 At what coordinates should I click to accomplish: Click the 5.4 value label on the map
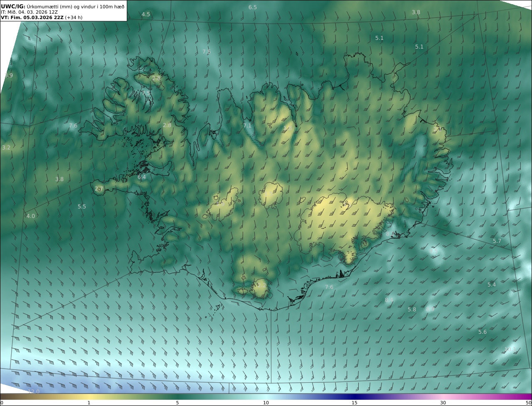(x=492, y=285)
